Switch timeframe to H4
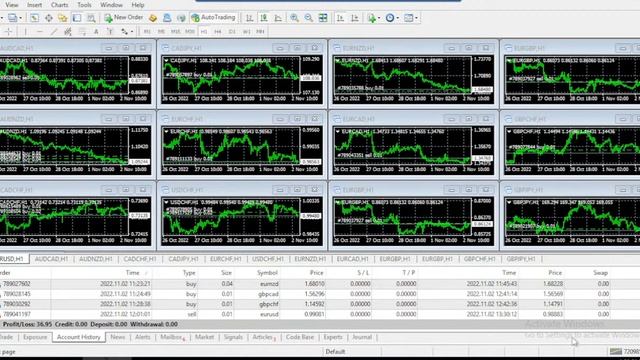This screenshot has height=360, width=640. point(218,31)
